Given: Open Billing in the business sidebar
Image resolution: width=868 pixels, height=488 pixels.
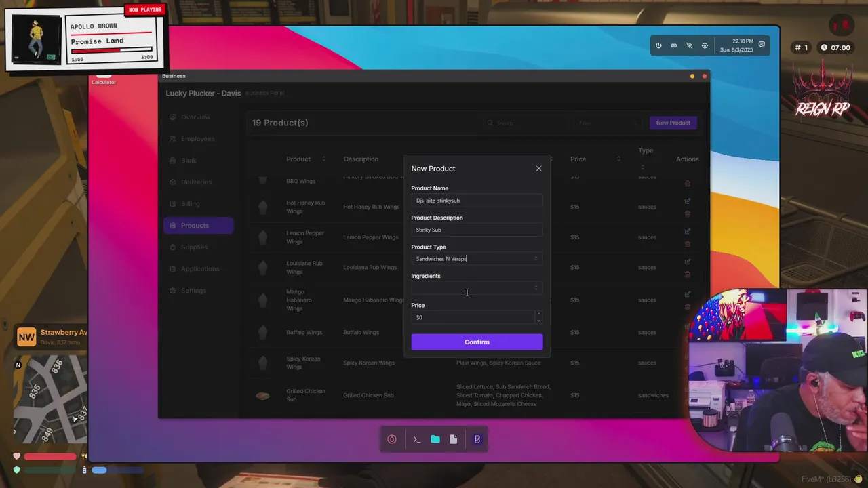Looking at the screenshot, I should coord(198,204).
